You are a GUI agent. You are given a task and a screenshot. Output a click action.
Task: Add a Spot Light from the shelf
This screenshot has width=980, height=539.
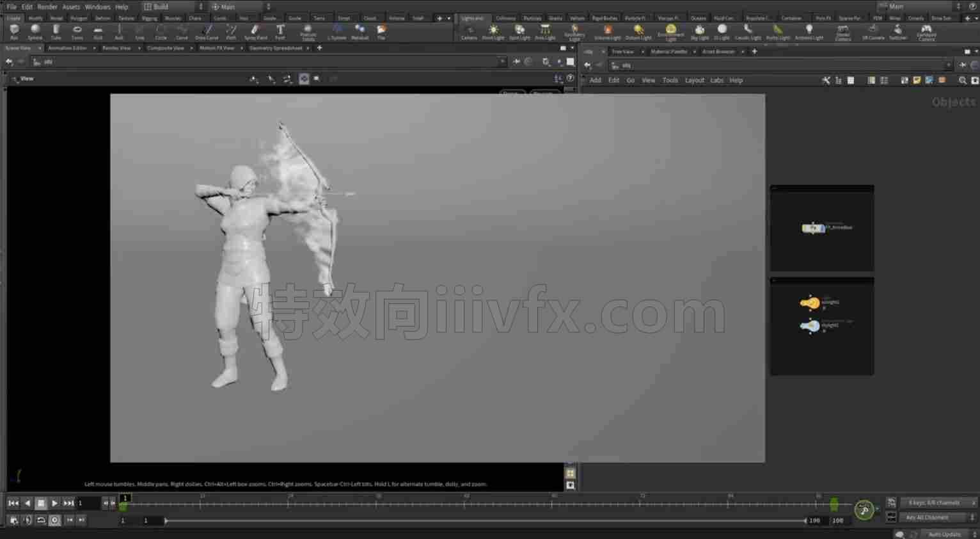point(519,32)
